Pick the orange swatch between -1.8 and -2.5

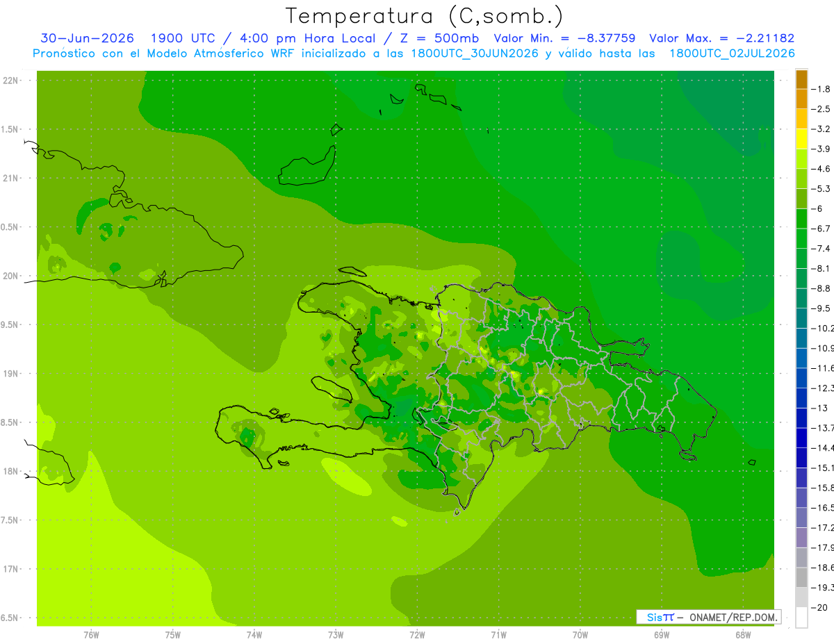point(801,99)
